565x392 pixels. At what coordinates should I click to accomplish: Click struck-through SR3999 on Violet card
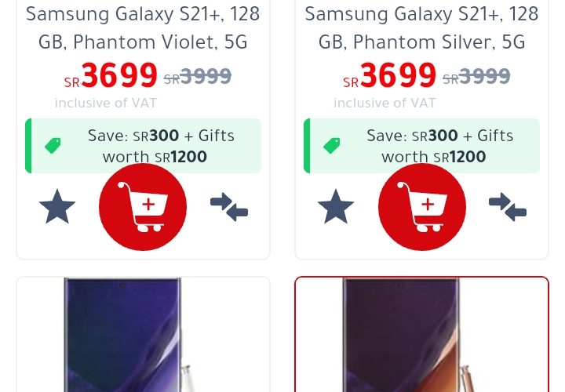click(198, 76)
